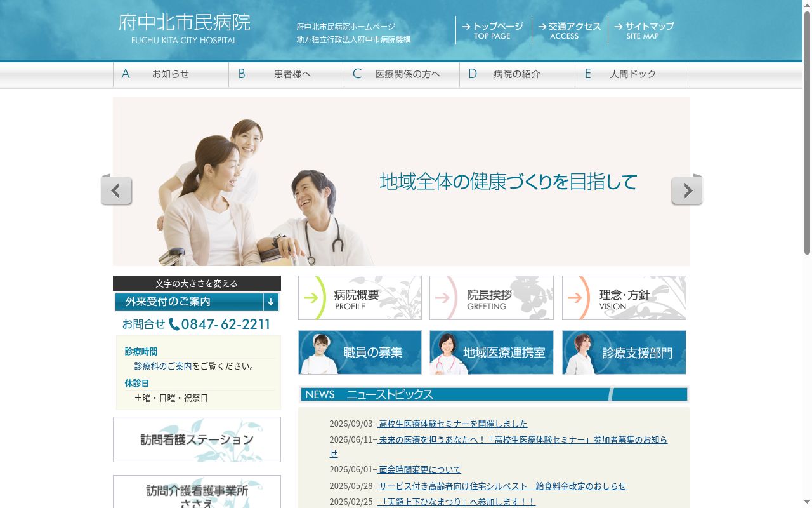Click the 診療時間 heading text
Viewport: 812px width, 508px height.
[141, 351]
